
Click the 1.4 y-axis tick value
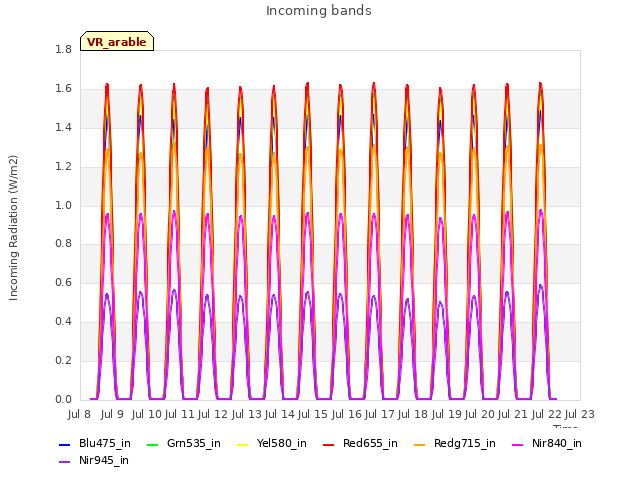(x=63, y=127)
